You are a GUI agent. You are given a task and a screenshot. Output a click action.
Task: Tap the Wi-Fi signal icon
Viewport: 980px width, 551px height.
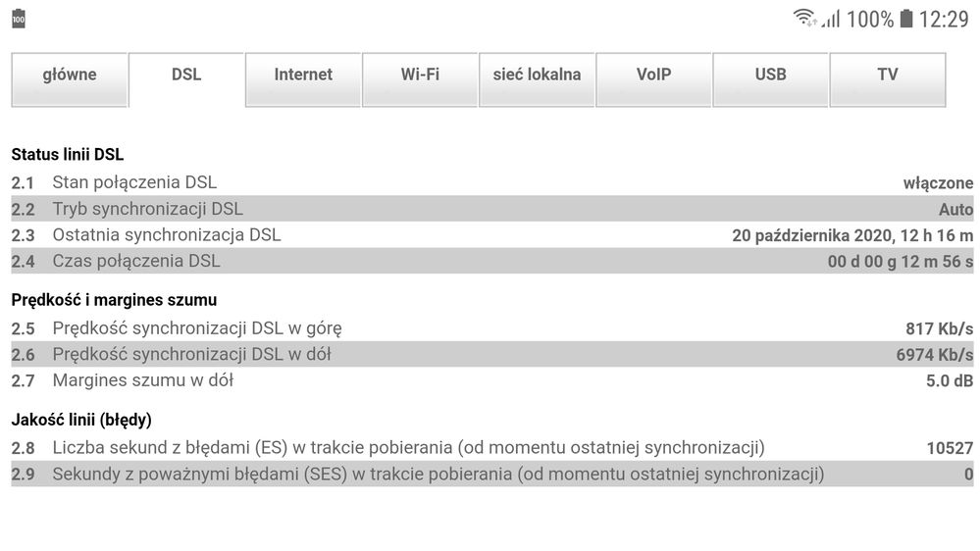click(x=805, y=19)
